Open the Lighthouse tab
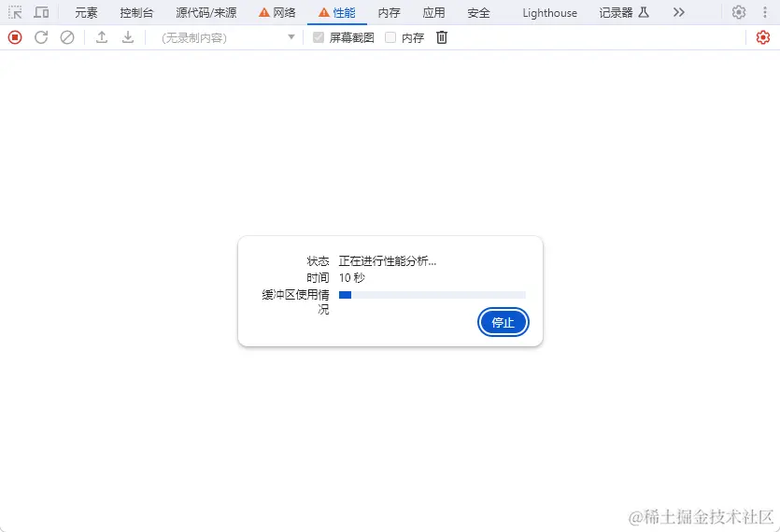The width and height of the screenshot is (780, 532). coord(549,13)
